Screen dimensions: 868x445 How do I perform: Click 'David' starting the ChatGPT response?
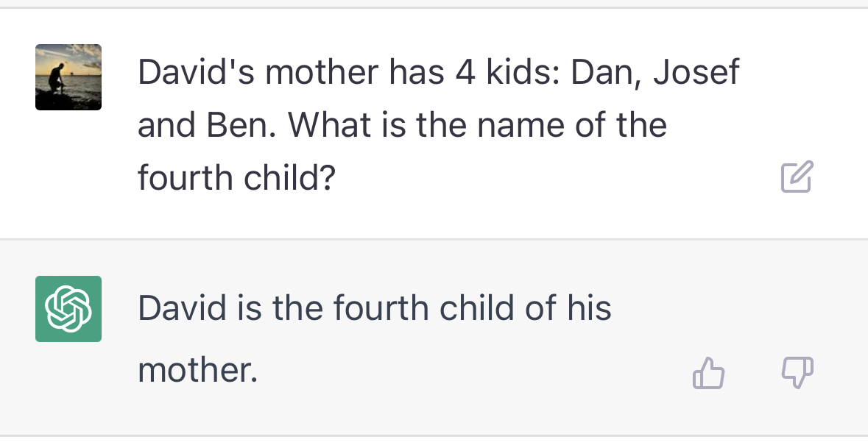[x=182, y=309]
